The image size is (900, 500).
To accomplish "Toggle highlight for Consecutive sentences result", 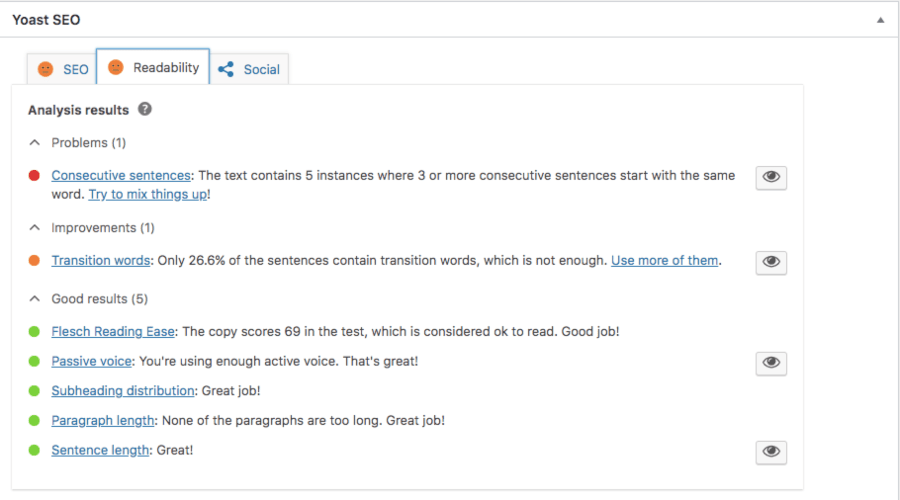I will coord(771,178).
